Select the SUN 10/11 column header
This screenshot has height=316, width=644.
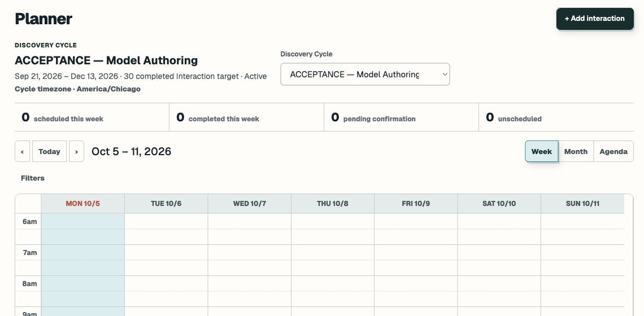(582, 204)
